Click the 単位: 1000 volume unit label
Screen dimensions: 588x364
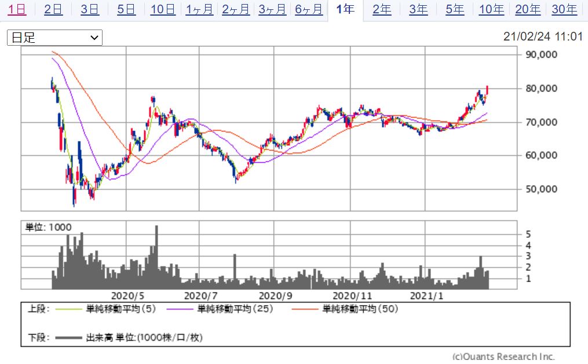click(48, 227)
